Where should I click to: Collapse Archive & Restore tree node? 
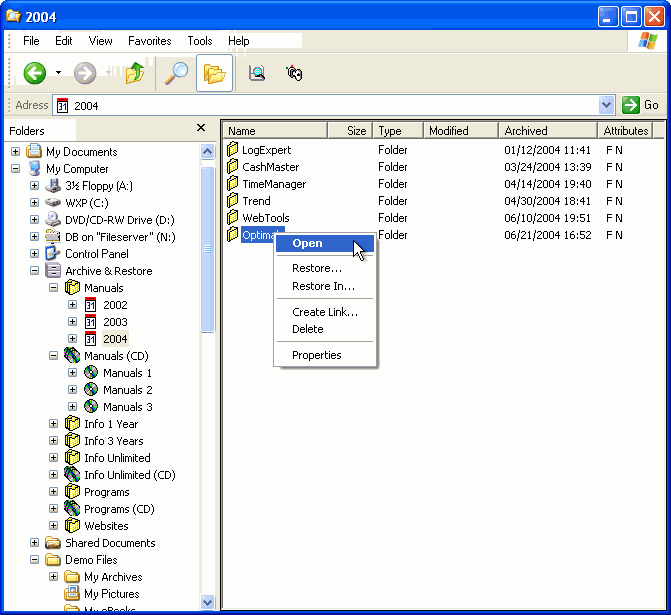(x=35, y=270)
